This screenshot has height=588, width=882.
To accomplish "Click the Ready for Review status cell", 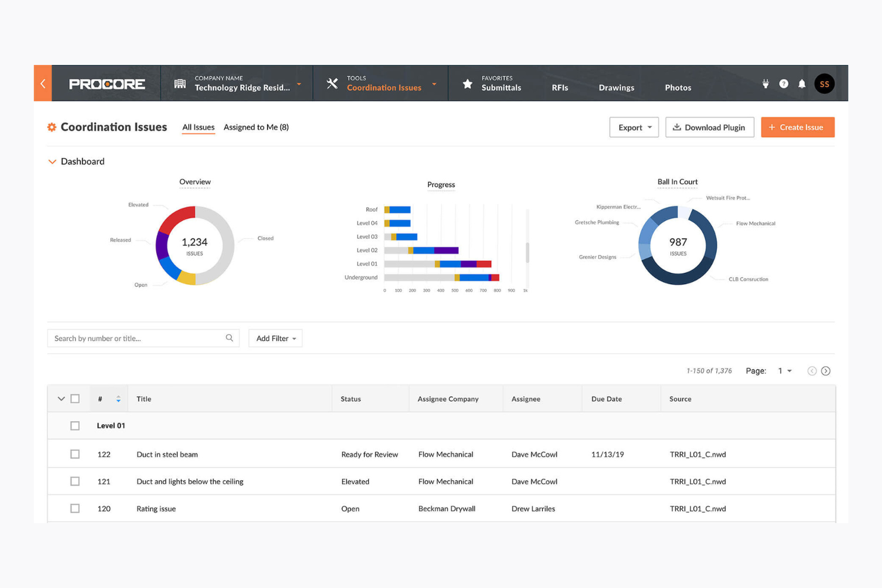I will click(x=369, y=454).
